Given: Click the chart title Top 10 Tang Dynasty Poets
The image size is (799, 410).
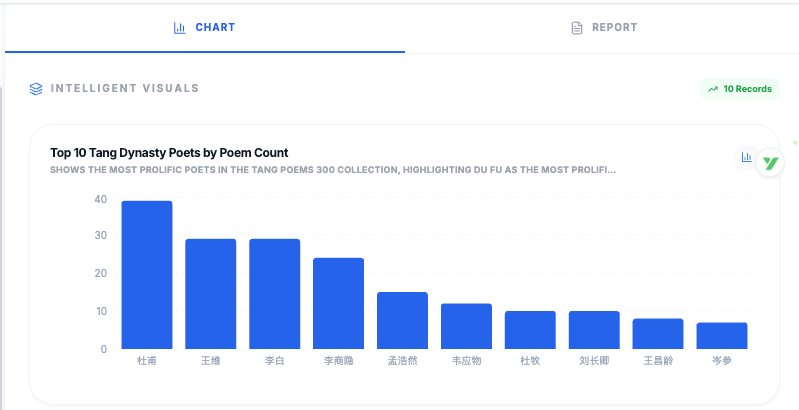Looking at the screenshot, I should (169, 153).
